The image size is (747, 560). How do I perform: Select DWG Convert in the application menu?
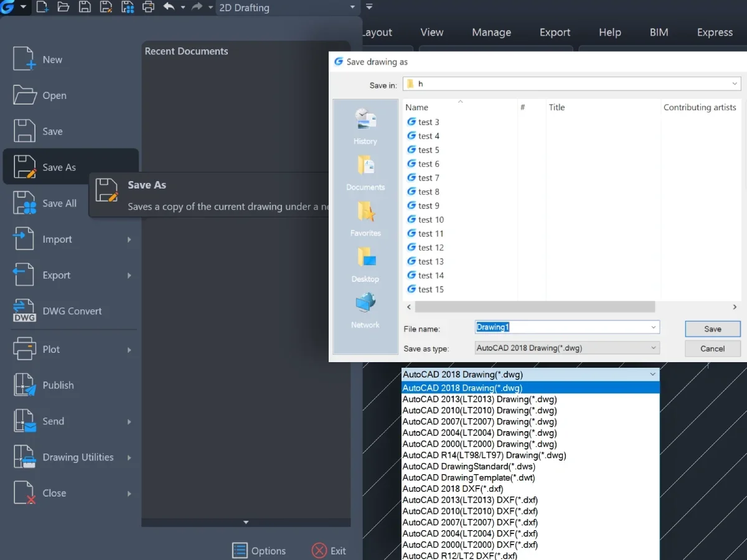(70, 310)
